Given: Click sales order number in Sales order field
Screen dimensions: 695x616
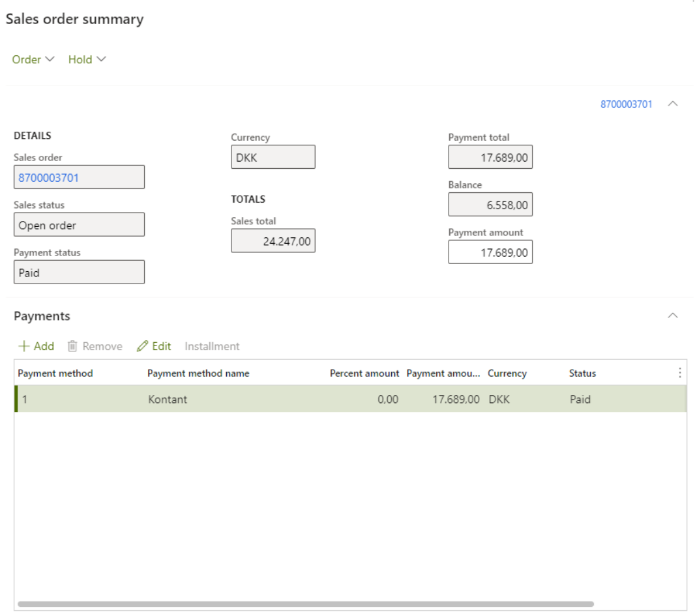Looking at the screenshot, I should [49, 177].
